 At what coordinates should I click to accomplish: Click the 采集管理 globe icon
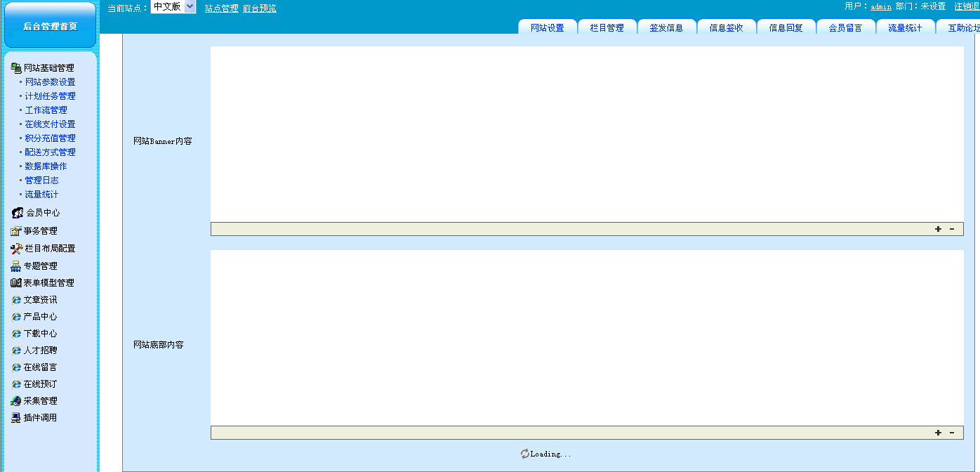pyautogui.click(x=16, y=401)
